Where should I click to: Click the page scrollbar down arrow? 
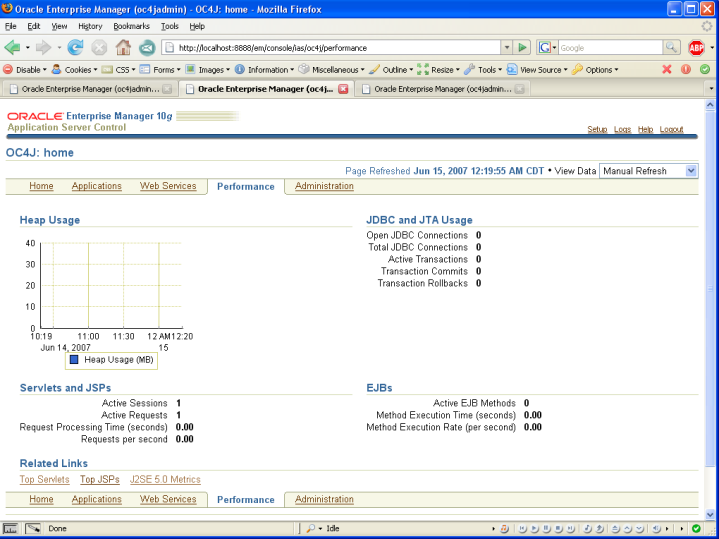pyautogui.click(x=710, y=515)
